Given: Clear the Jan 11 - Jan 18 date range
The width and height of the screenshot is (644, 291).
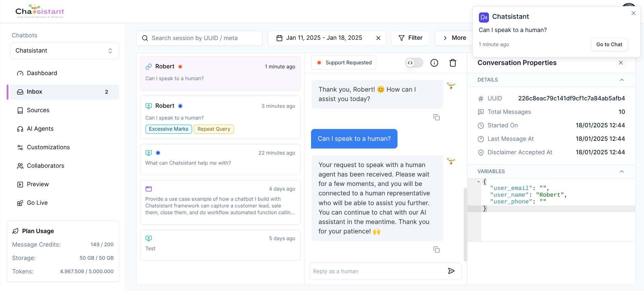Looking at the screenshot, I should [x=378, y=38].
